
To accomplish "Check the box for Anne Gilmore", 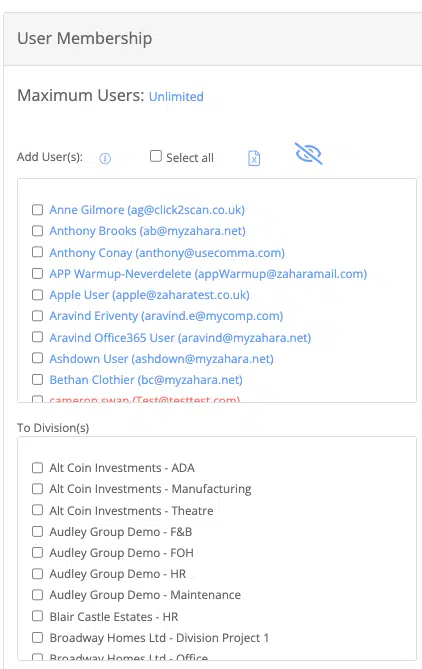I will (38, 209).
